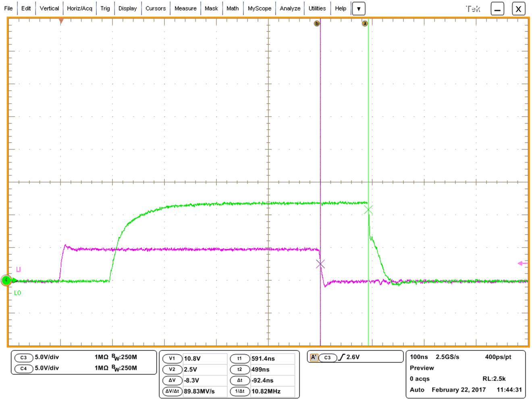
Task: Click the C4 channel badge
Action: coord(24,368)
